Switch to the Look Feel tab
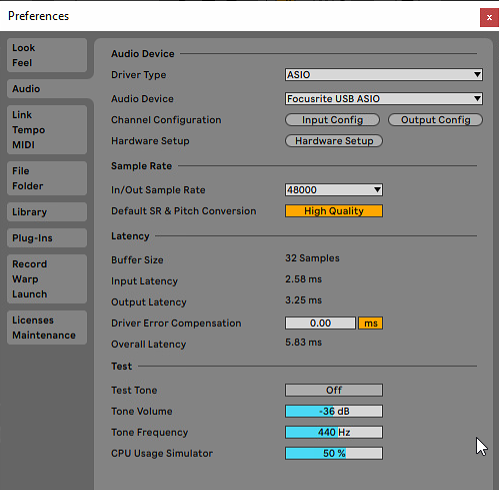Screen dimensions: 499x490 pos(47,55)
